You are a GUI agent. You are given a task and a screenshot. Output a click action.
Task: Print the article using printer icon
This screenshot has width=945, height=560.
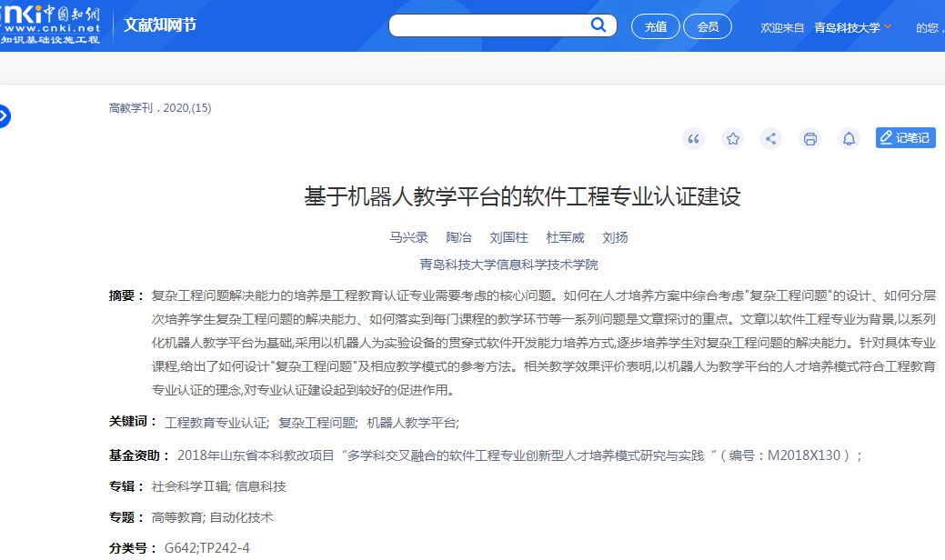point(809,138)
